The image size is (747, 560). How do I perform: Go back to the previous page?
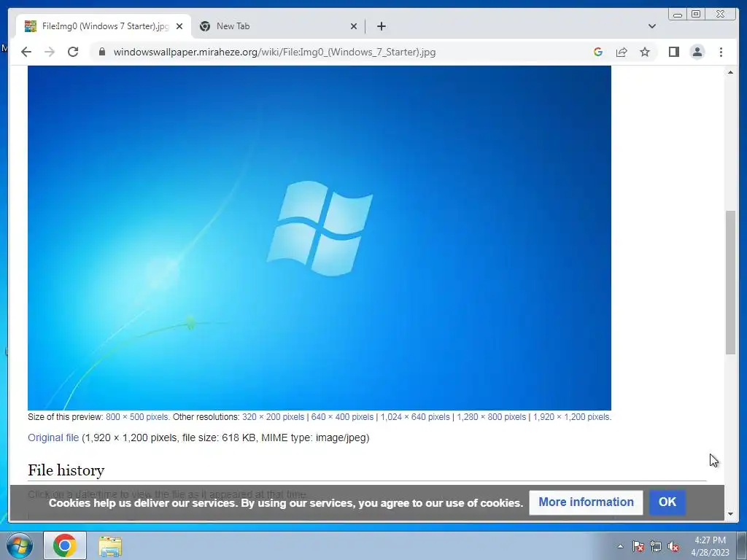pos(26,52)
